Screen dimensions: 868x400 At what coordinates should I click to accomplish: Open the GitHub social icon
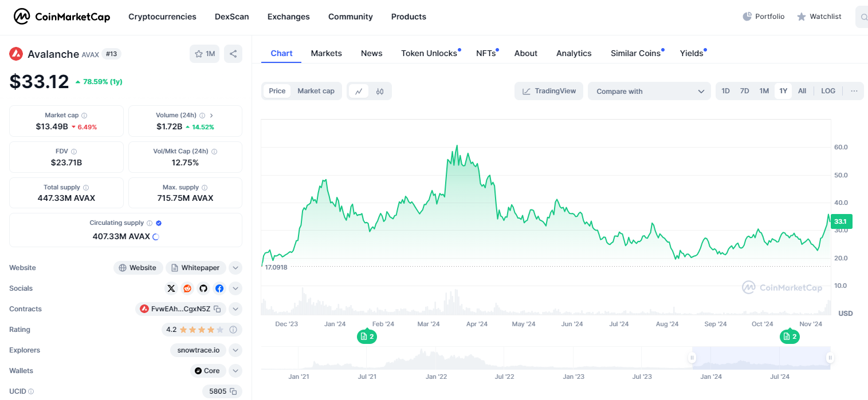point(203,288)
